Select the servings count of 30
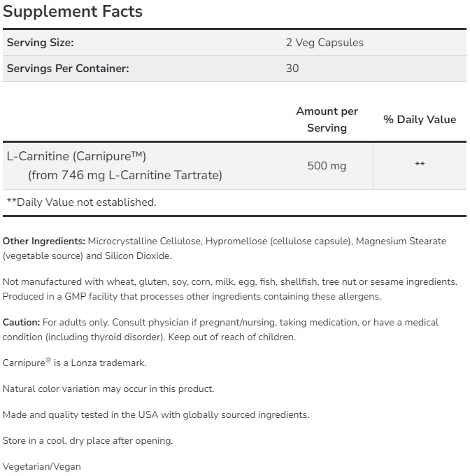Screen dimensions: 470x476 [x=292, y=69]
